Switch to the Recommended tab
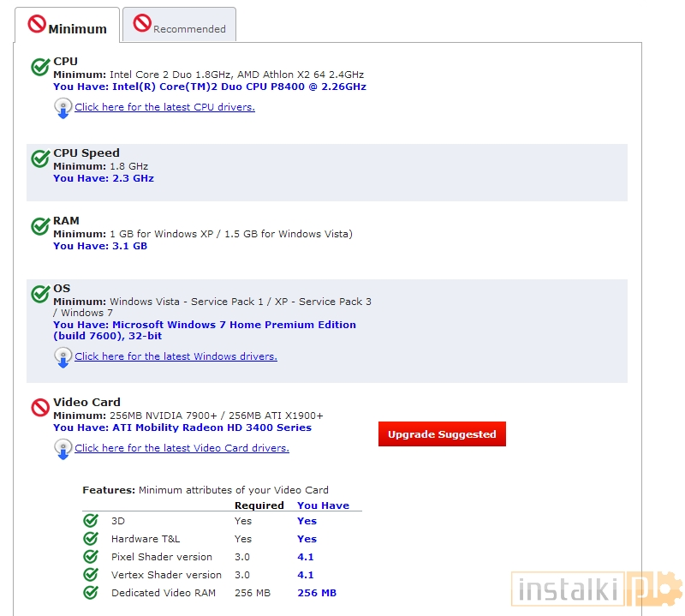The width and height of the screenshot is (685, 616). (x=179, y=26)
